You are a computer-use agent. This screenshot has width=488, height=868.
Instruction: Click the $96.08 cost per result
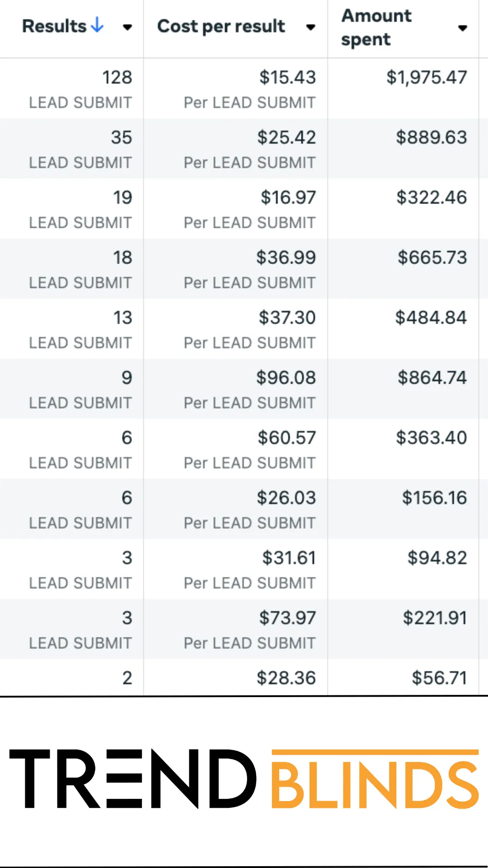click(286, 378)
